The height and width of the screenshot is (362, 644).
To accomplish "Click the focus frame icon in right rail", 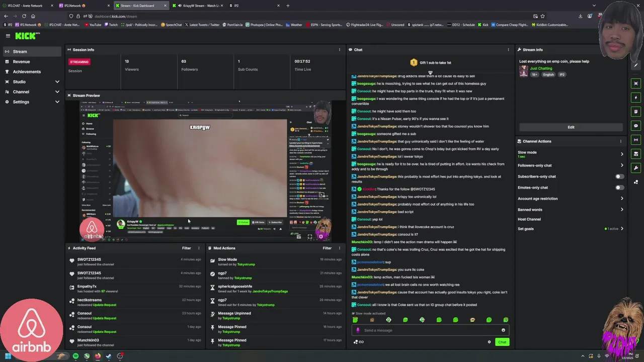I will tap(636, 83).
